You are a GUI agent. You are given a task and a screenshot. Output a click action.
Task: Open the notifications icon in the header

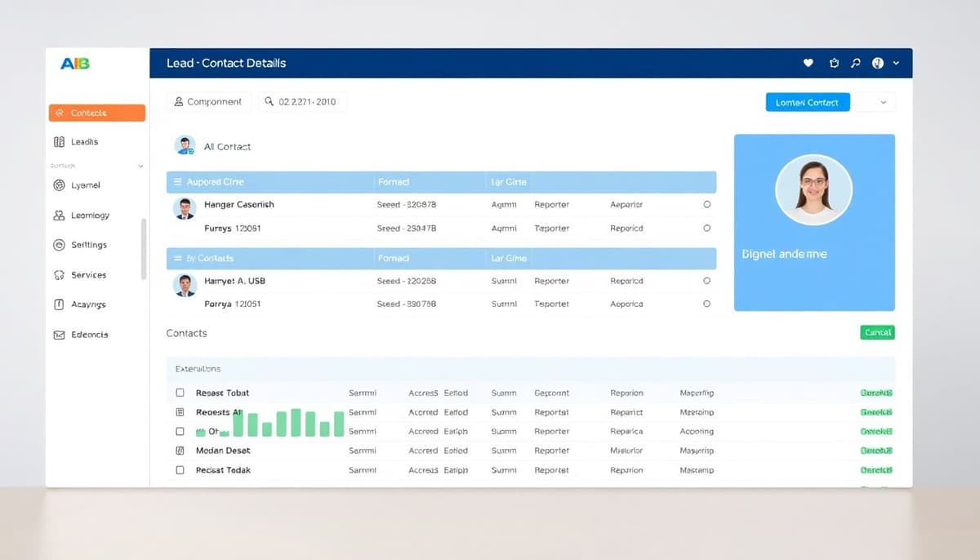click(x=833, y=62)
